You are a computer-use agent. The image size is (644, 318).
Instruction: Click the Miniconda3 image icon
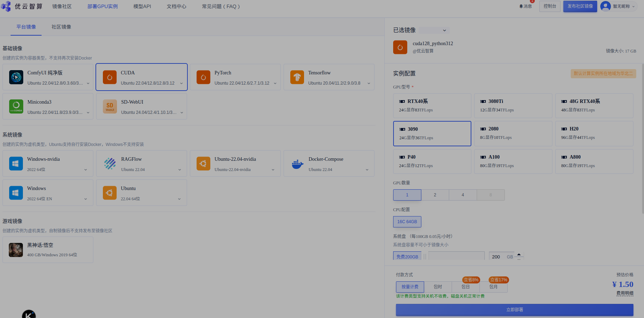point(16,106)
